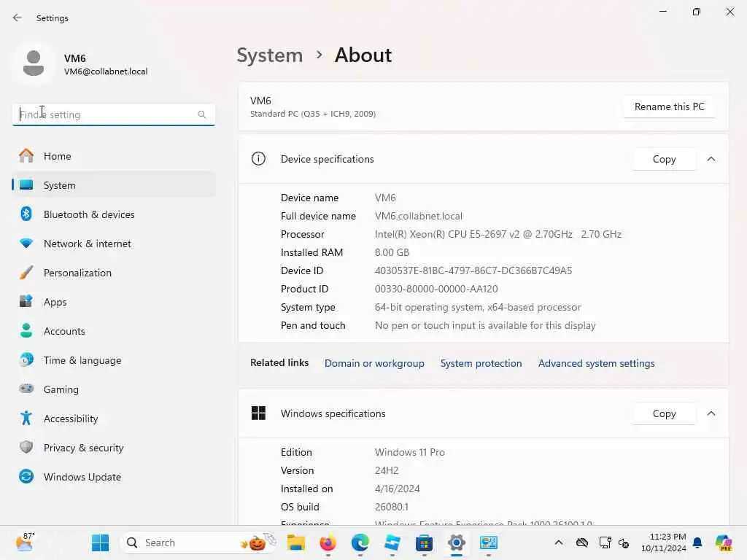Open Time & language settings
Viewport: 747px width, 560px height.
[113, 360]
